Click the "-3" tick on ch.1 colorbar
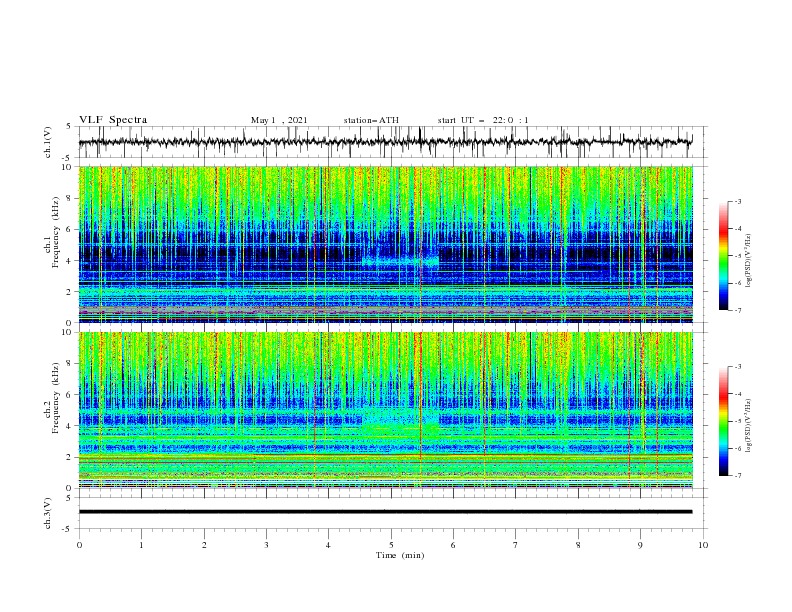The image size is (792, 612). click(737, 201)
